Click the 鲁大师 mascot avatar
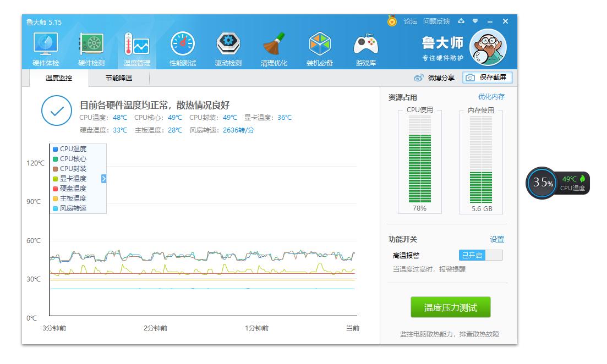Viewport: 607px width, 364px height. [x=488, y=48]
